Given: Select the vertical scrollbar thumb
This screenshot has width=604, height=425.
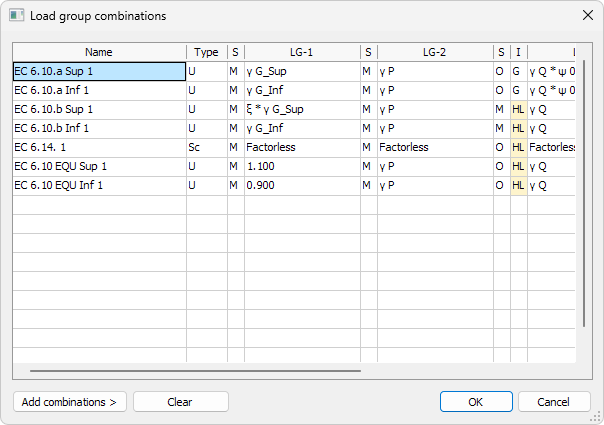Looking at the screenshot, I should click(x=584, y=193).
